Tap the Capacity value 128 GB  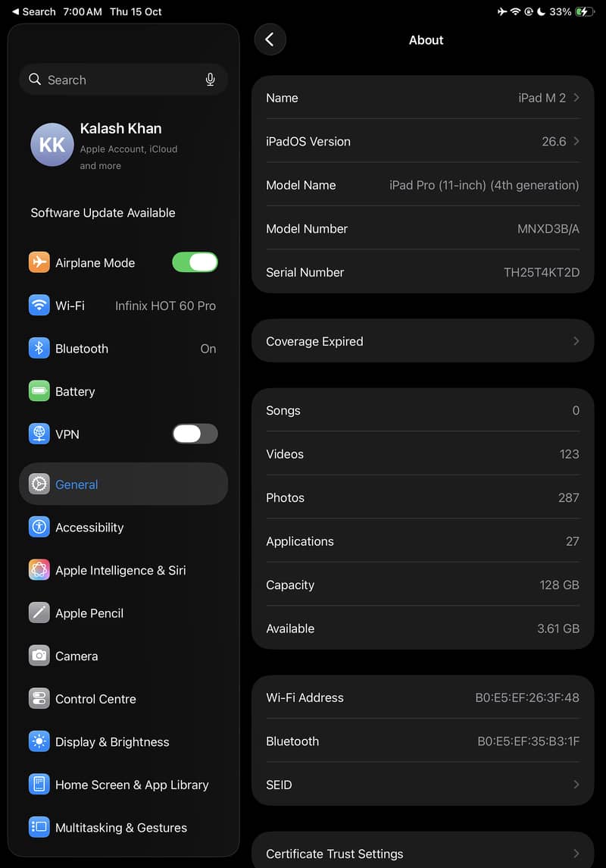click(x=560, y=585)
